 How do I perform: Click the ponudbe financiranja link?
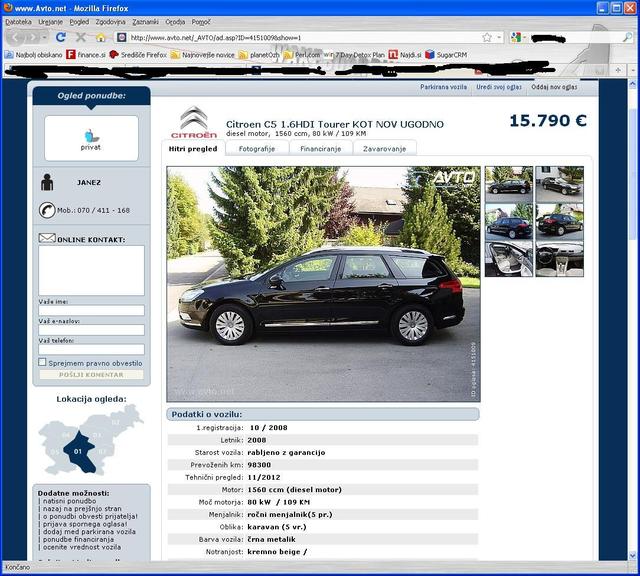click(x=78, y=539)
